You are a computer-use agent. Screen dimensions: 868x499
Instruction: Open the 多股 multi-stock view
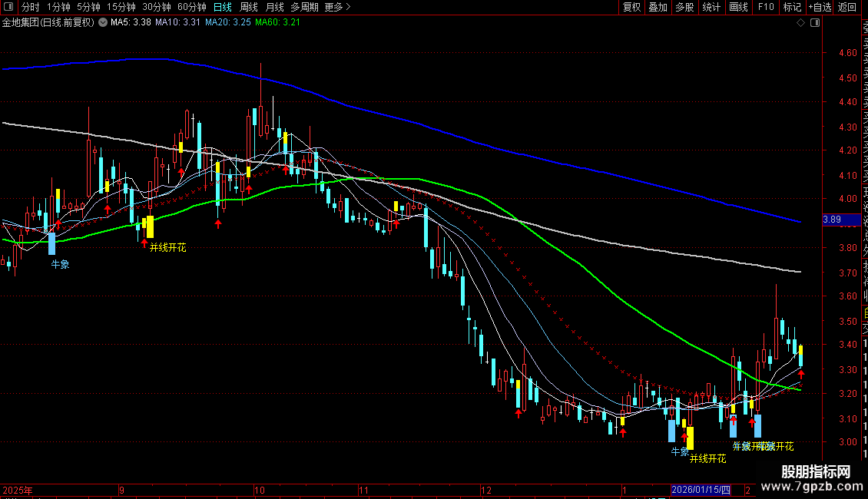tap(684, 7)
